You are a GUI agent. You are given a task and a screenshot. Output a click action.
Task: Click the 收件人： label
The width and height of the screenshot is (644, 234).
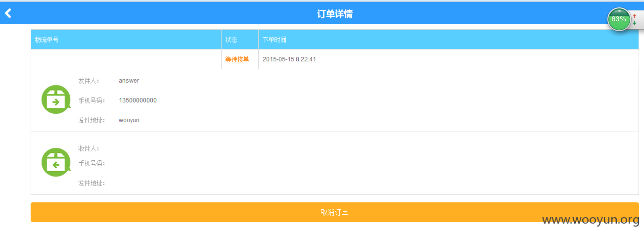[89, 148]
